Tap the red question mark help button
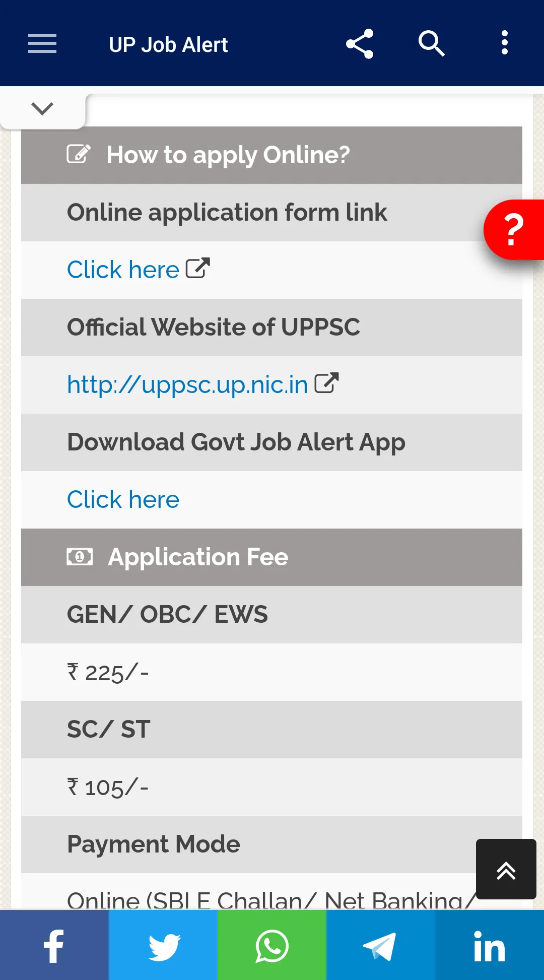The image size is (544, 980). (514, 230)
